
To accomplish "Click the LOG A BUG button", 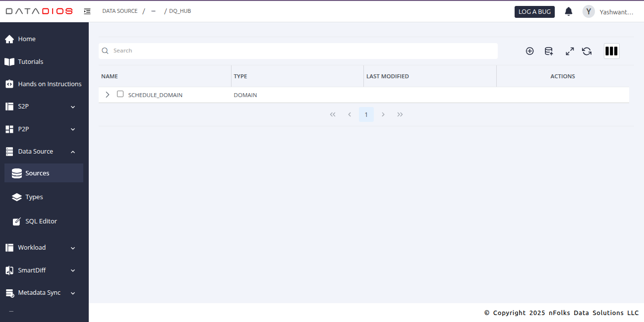I will pyautogui.click(x=534, y=11).
